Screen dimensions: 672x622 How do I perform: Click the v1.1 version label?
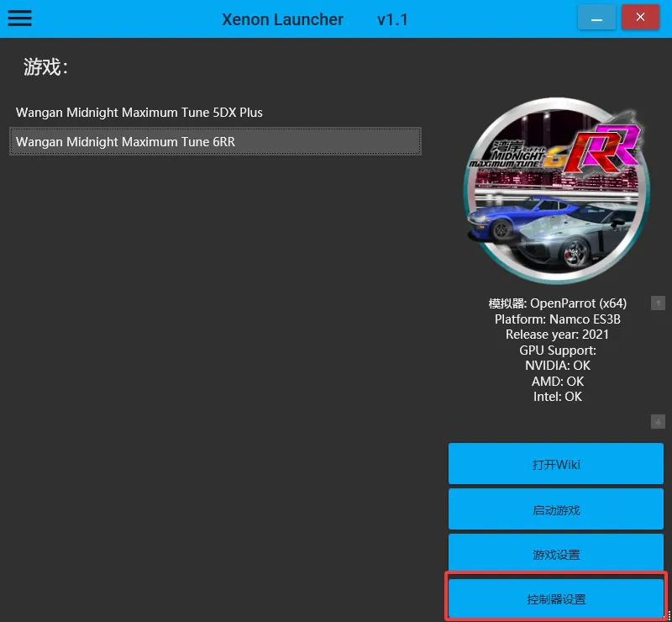(392, 19)
